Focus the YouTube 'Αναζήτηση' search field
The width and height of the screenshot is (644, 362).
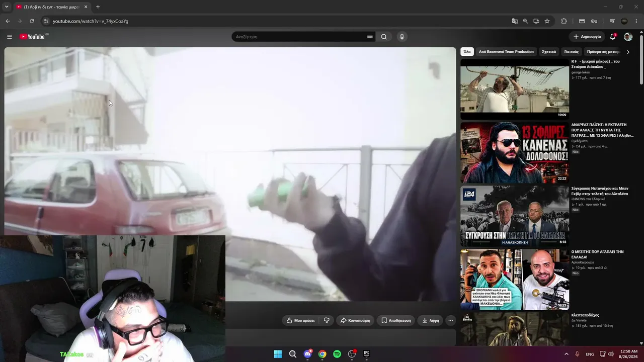click(x=300, y=37)
